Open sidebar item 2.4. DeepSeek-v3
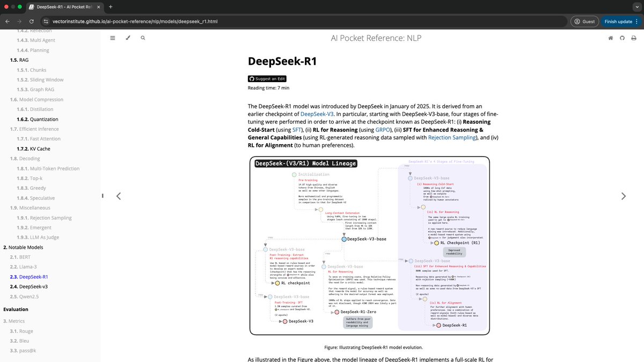This screenshot has width=644, height=362. point(29,286)
